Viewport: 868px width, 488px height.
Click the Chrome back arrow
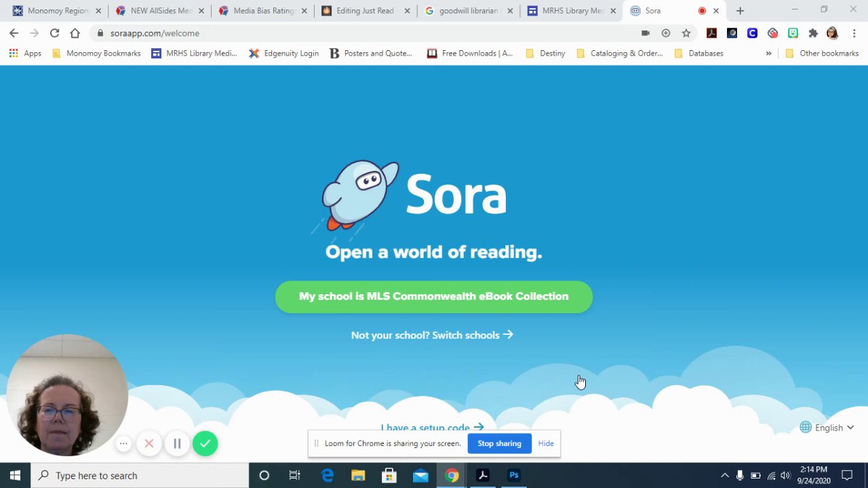(14, 33)
